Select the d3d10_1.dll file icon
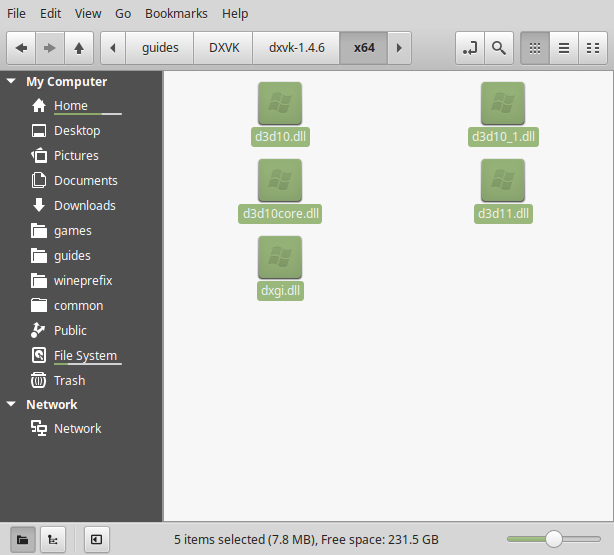Image resolution: width=614 pixels, height=555 pixels. [503, 103]
